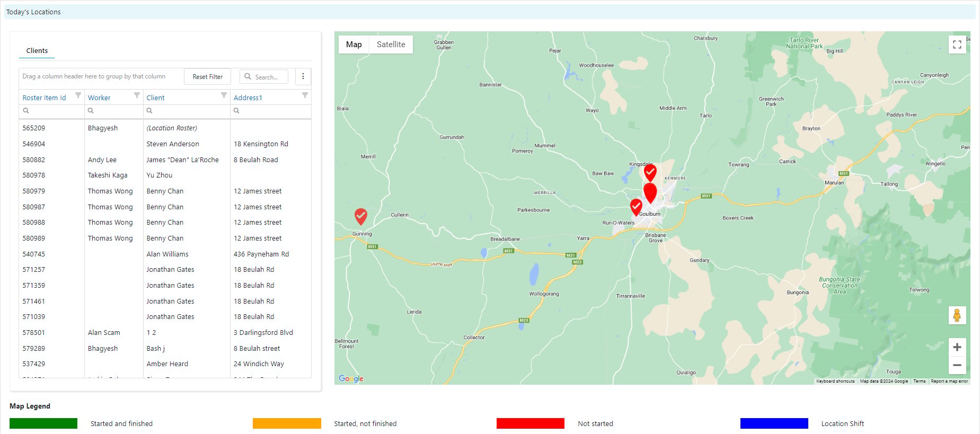Click the Reset Filter button
This screenshot has height=434, width=980.
click(208, 77)
